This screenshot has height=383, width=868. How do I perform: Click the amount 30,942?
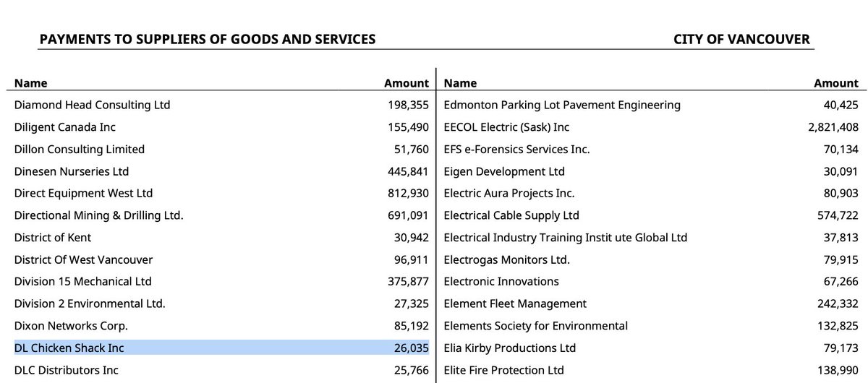click(x=412, y=237)
